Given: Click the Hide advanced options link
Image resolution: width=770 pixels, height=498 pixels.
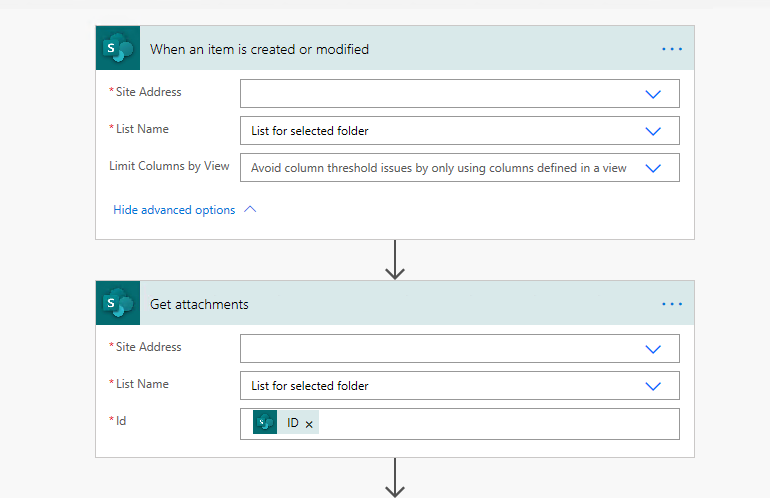Looking at the screenshot, I should pos(174,210).
